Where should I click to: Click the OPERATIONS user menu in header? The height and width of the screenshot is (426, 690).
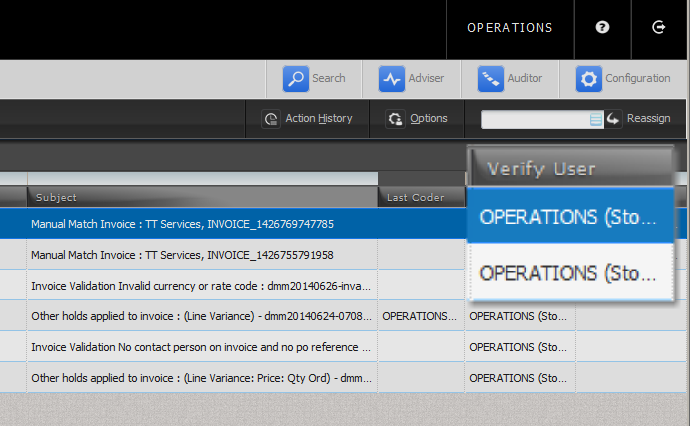pyautogui.click(x=509, y=28)
